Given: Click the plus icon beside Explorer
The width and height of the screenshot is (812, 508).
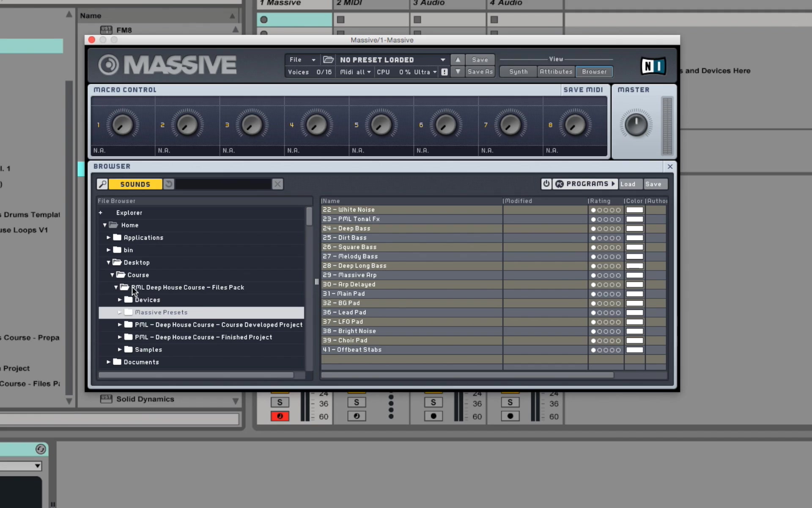Looking at the screenshot, I should click(x=101, y=213).
